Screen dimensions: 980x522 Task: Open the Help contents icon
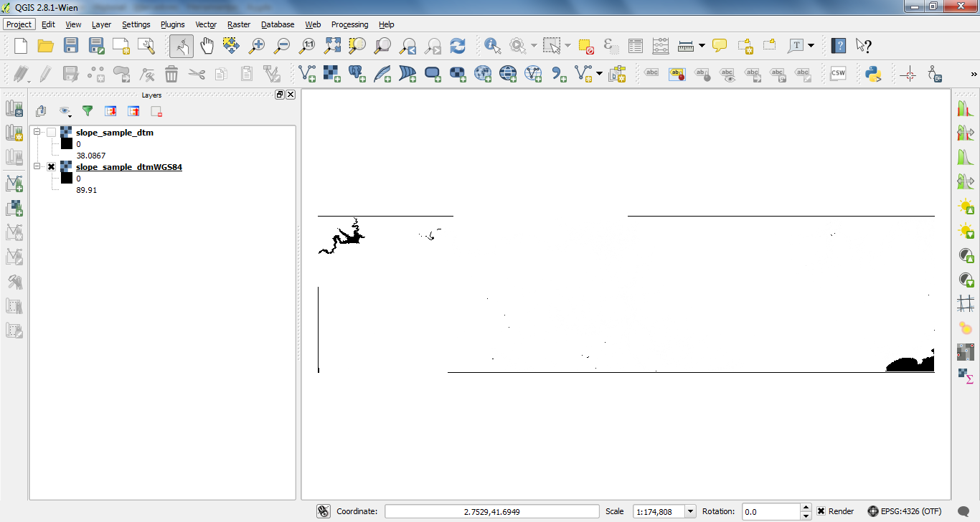[x=838, y=46]
